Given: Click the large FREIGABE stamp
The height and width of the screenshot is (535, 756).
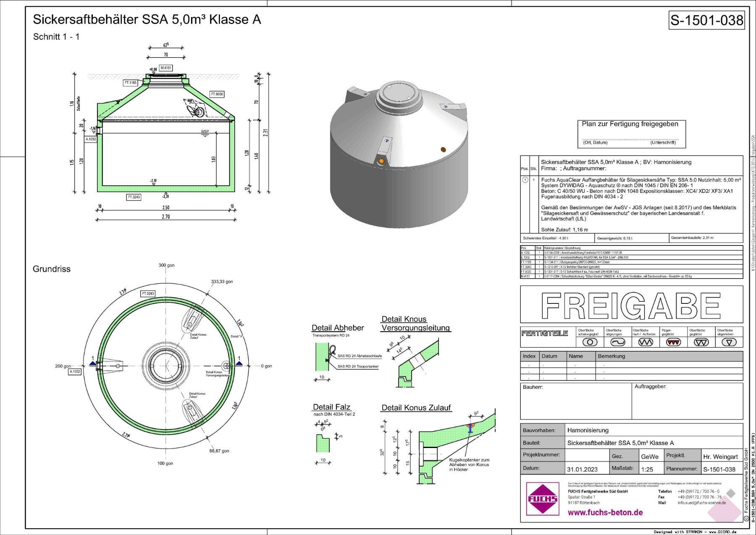Looking at the screenshot, I should [x=631, y=306].
